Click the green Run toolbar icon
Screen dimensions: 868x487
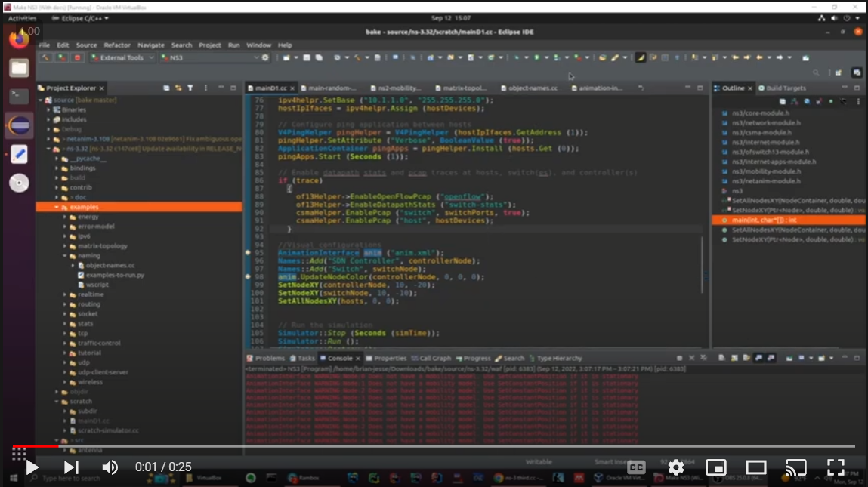pos(536,57)
